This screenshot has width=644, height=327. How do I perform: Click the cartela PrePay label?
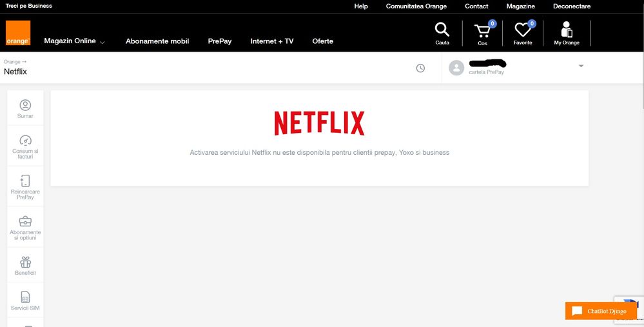click(x=486, y=72)
